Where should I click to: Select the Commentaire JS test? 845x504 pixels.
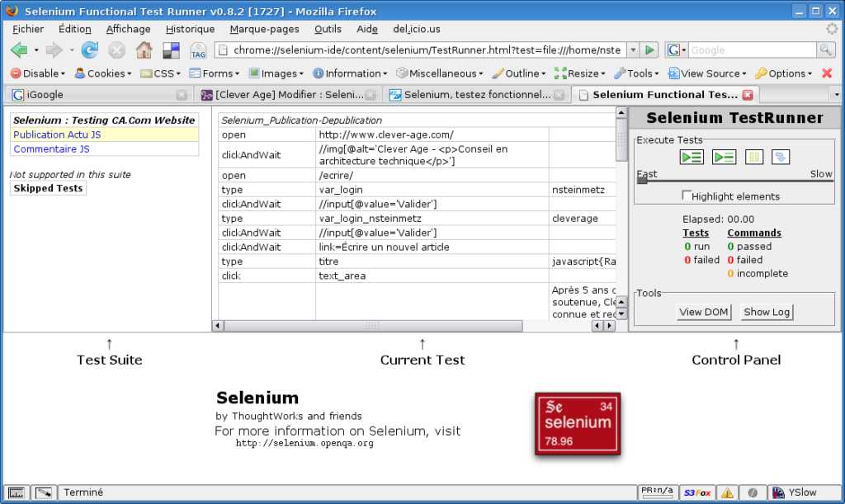click(52, 149)
